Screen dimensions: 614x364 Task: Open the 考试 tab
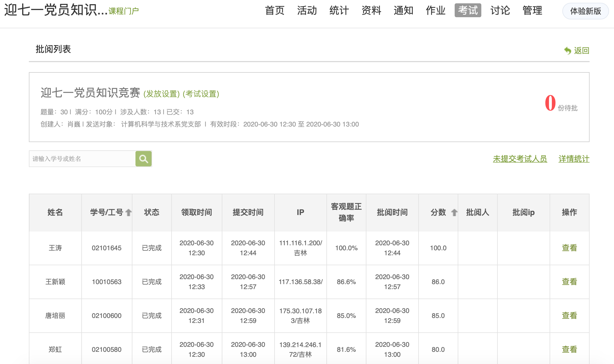click(468, 11)
